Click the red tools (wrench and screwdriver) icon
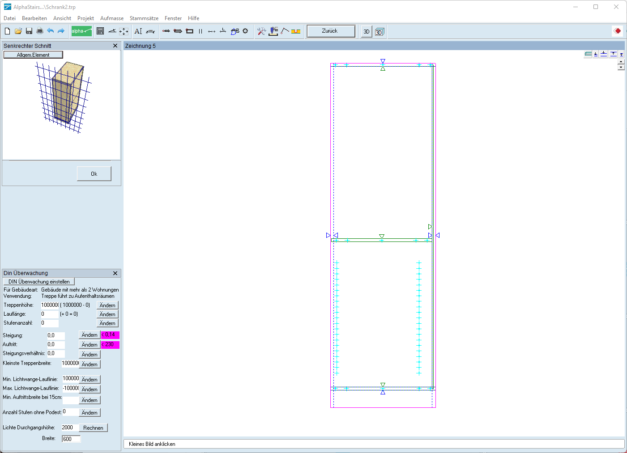This screenshot has height=453, width=627. tap(261, 31)
